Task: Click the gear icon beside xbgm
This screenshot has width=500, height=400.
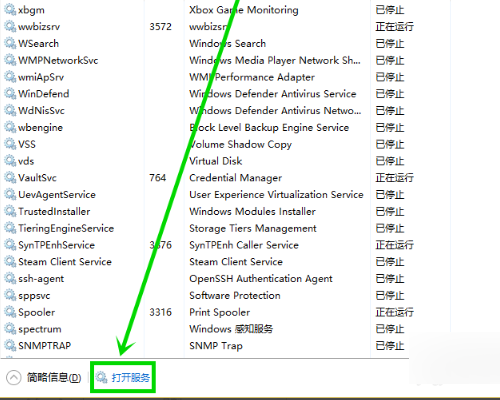Action: (x=10, y=10)
